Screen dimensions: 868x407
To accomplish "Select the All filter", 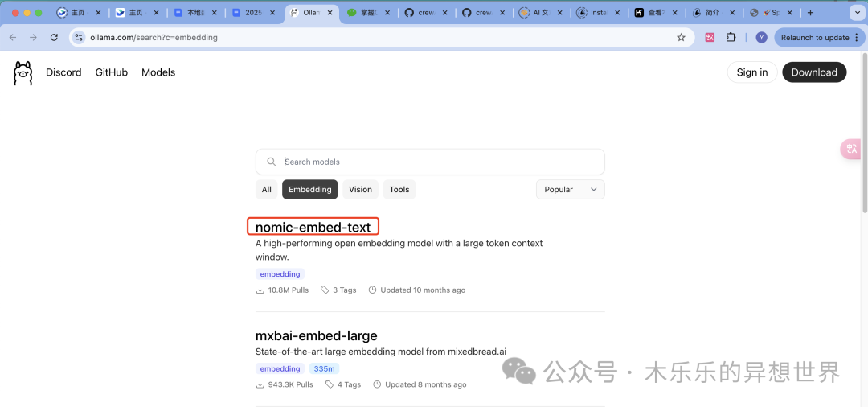I will click(x=266, y=189).
